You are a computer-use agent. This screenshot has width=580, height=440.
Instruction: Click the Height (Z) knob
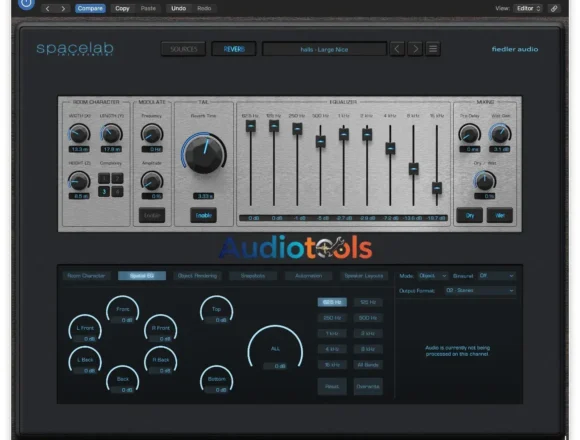point(79,181)
